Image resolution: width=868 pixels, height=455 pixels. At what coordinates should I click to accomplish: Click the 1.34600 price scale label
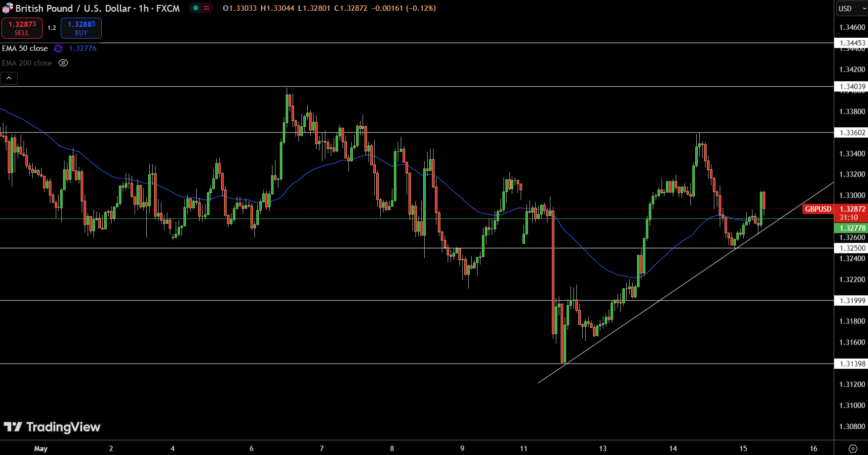pos(852,27)
